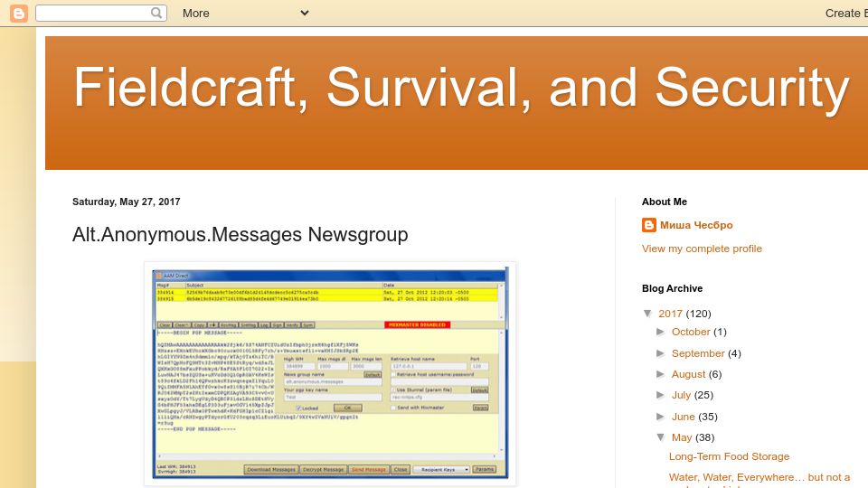Open the More dropdown in navbar
Viewport: 868px width, 488px height.
coord(245,14)
